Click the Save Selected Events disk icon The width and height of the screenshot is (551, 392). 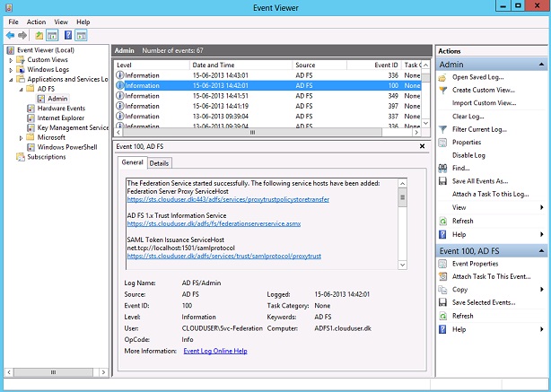442,302
